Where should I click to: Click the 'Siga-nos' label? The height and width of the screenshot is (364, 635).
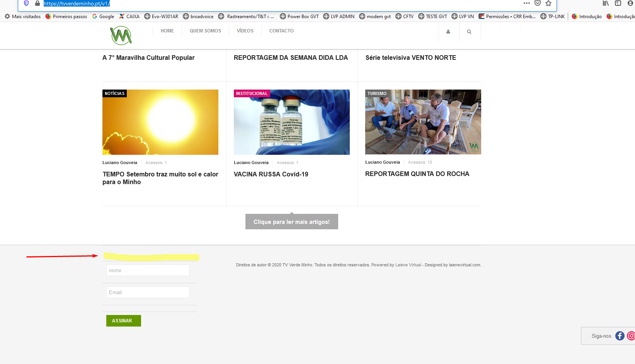[x=601, y=336]
